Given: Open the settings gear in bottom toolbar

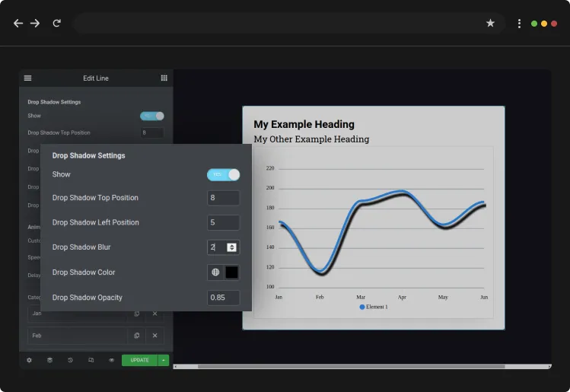Looking at the screenshot, I should point(29,360).
